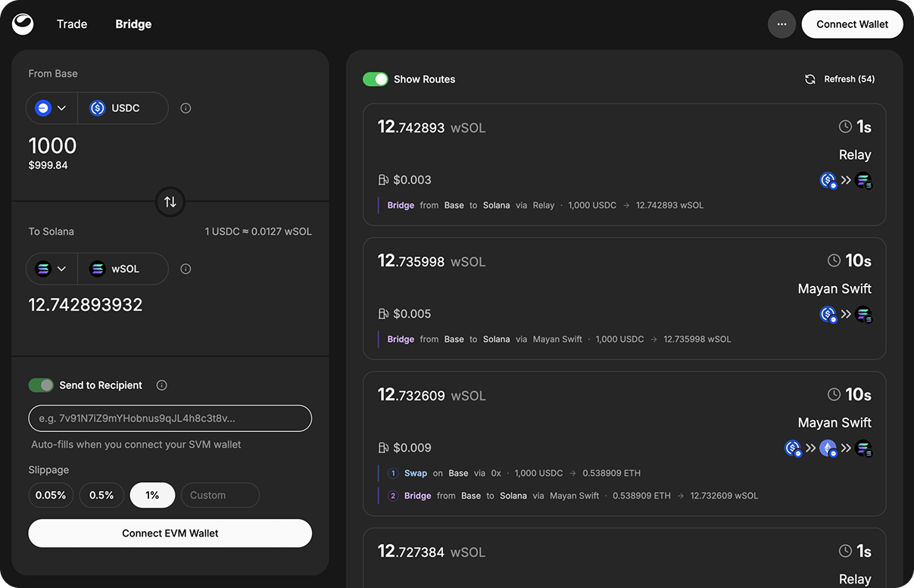Expand the Base source chain dropdown
Viewport: 914px width, 588px height.
pyautogui.click(x=52, y=108)
